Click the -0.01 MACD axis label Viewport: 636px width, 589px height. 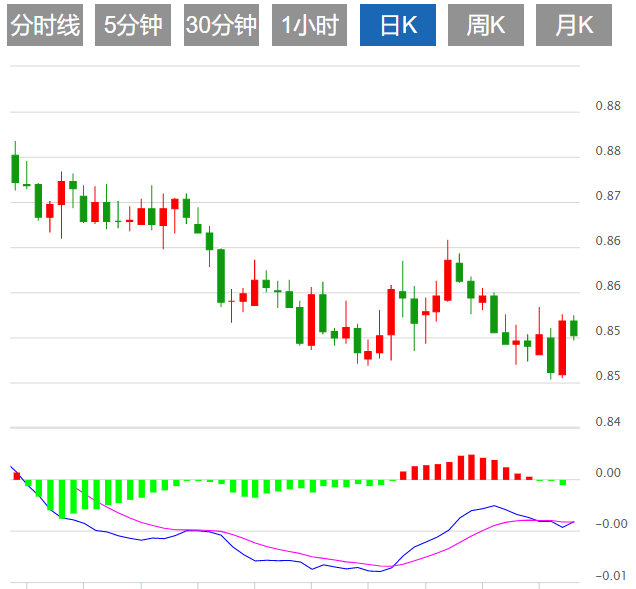611,576
